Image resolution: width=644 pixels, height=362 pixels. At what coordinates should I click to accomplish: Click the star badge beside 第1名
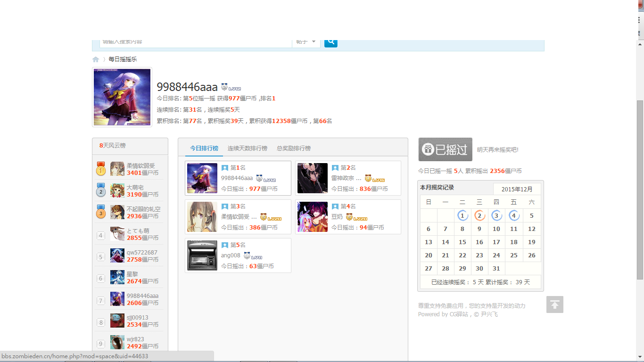point(224,168)
